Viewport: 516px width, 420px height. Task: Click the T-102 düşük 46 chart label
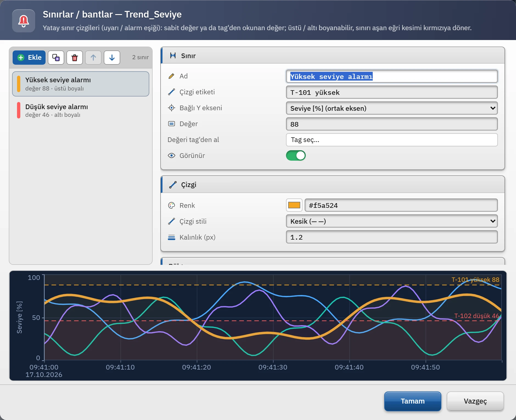point(477,316)
